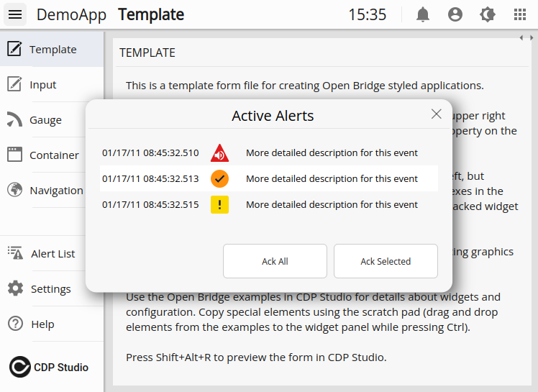Screen dimensions: 538x392
Task: Click the orange checkmark alert icon
Action: click(x=219, y=178)
